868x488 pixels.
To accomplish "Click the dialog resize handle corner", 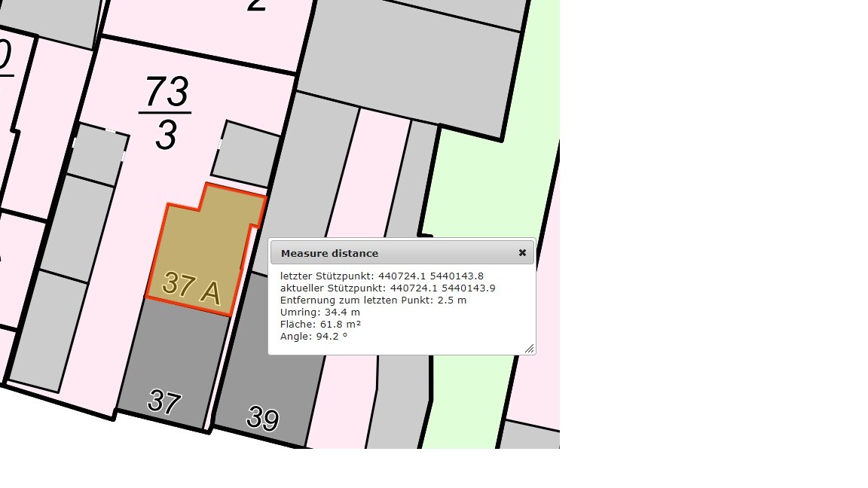I will click(x=529, y=348).
